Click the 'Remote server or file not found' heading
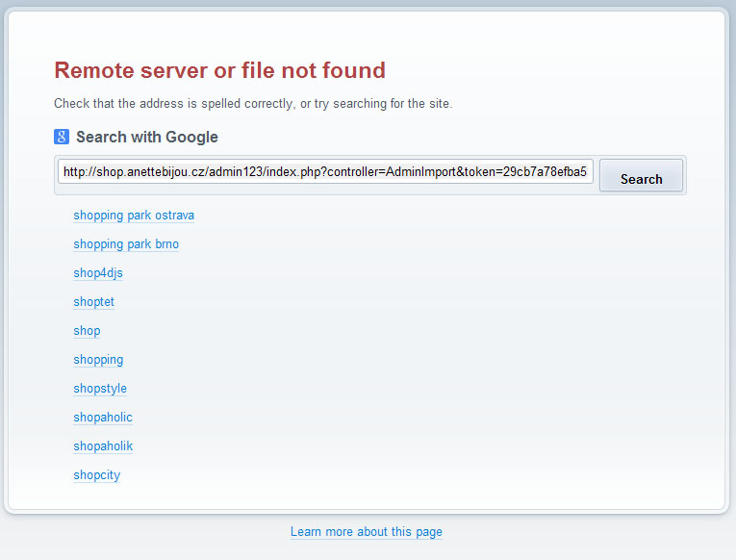Screen dimensions: 736x560 tap(219, 71)
